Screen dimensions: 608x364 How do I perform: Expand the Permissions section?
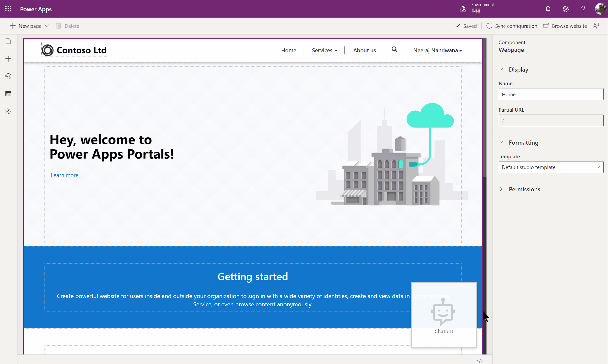501,189
